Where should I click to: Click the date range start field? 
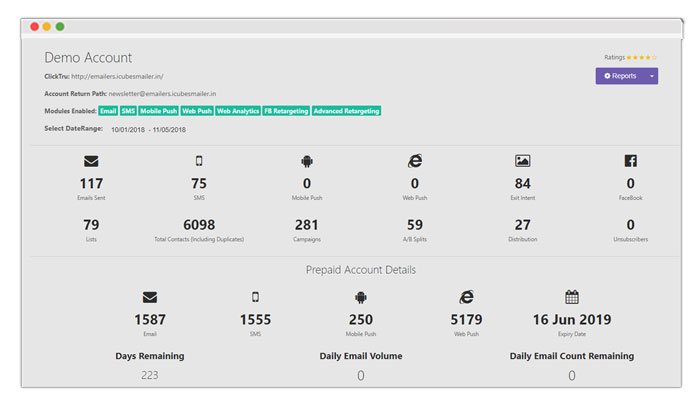[x=128, y=130]
